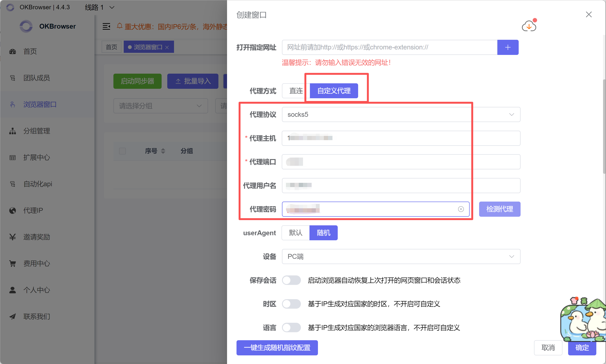Close the 浏览器窗口 tab
This screenshot has width=606, height=364.
coord(167,47)
